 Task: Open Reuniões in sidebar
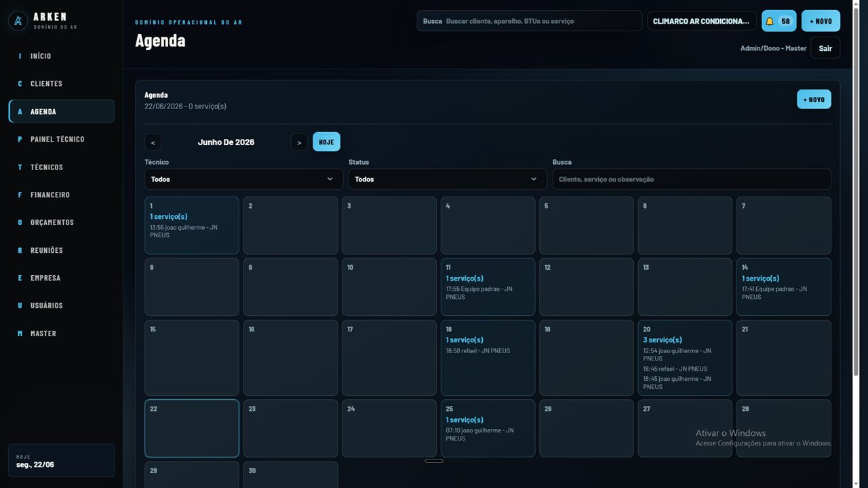61,251
